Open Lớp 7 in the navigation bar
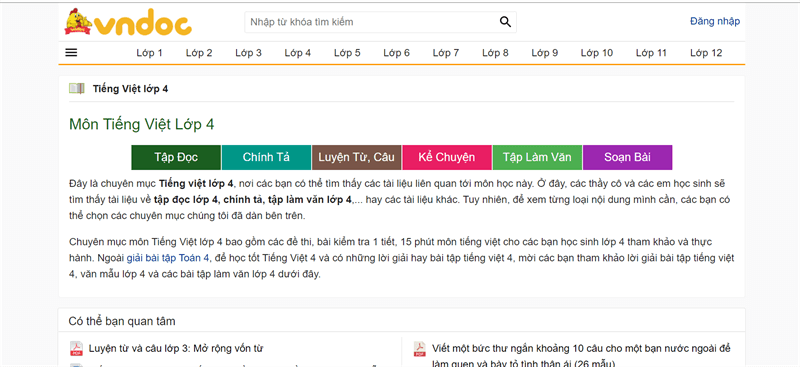 pyautogui.click(x=446, y=53)
